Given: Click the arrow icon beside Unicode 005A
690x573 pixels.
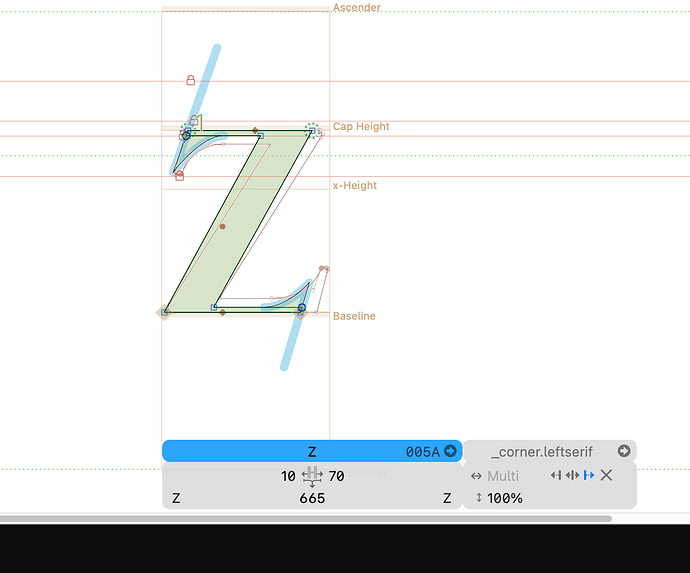Looking at the screenshot, I should point(450,452).
